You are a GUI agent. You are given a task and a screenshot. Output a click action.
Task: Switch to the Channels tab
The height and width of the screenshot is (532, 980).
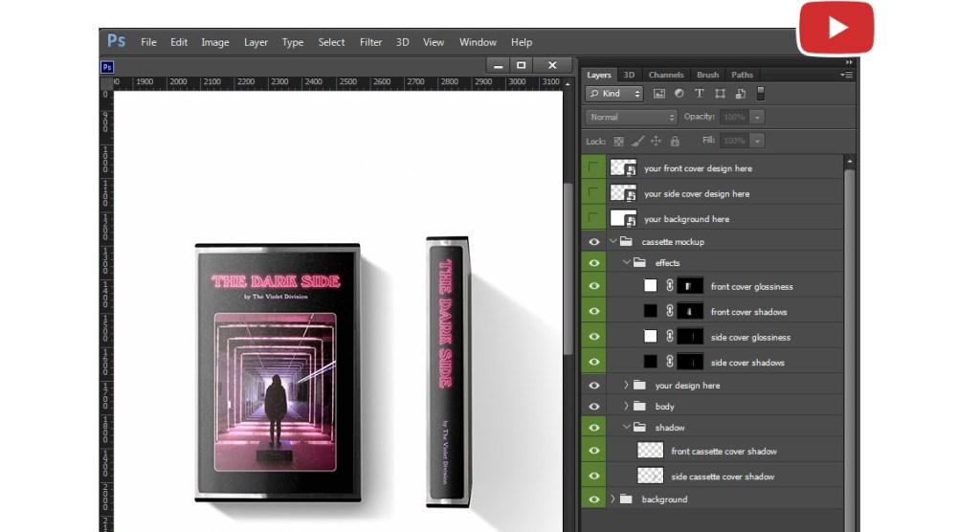click(x=666, y=75)
